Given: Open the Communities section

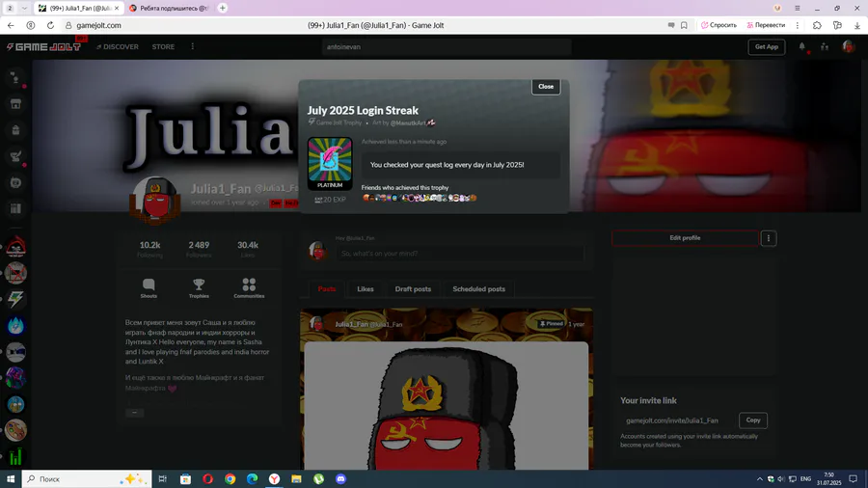Looking at the screenshot, I should click(249, 288).
